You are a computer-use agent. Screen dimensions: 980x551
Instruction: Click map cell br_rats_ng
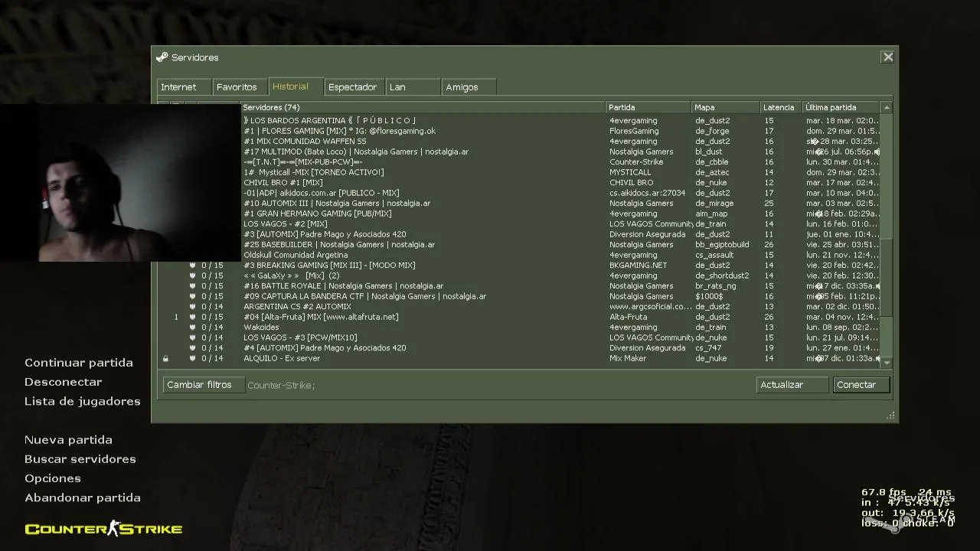tap(715, 286)
